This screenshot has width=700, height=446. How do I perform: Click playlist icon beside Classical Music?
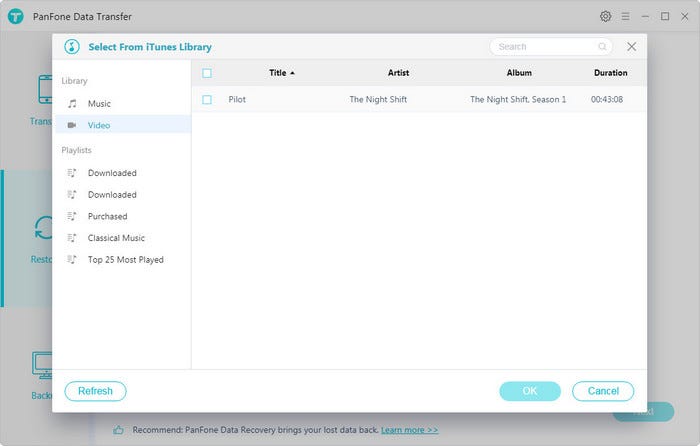(71, 238)
